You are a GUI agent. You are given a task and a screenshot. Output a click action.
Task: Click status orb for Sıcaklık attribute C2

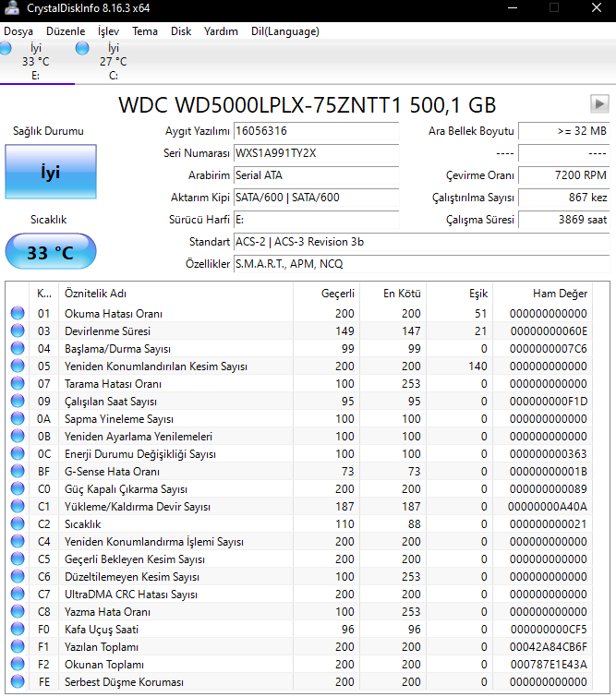tap(18, 524)
